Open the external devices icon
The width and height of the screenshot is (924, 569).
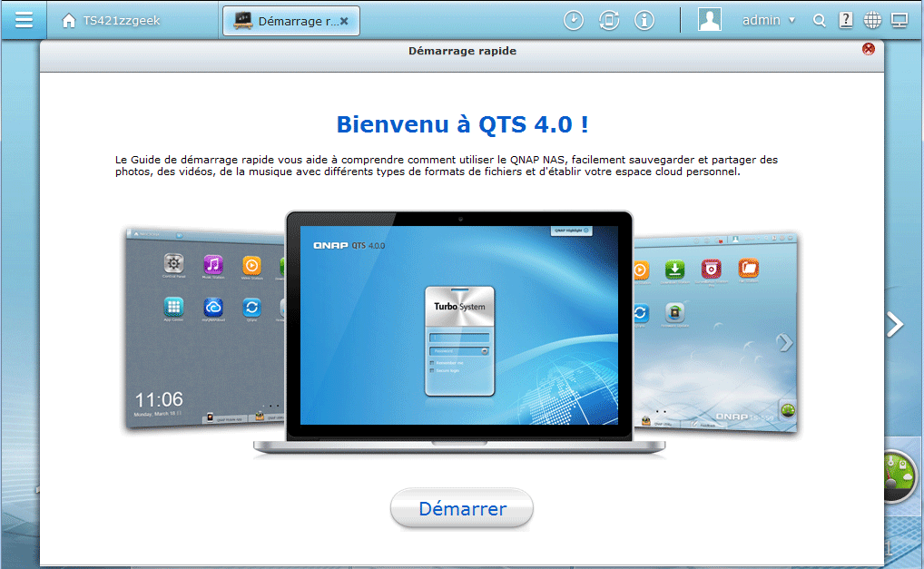[609, 21]
